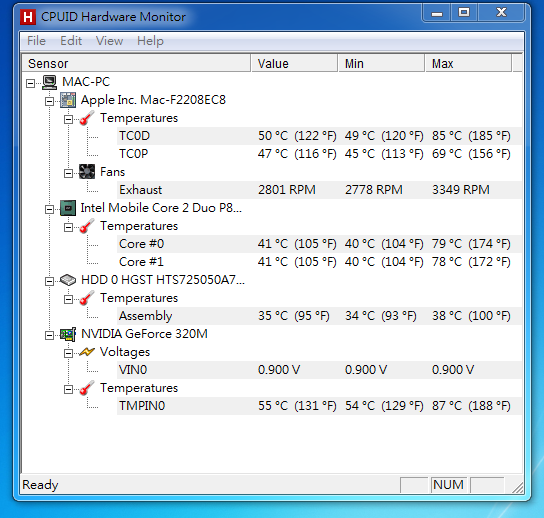Image resolution: width=544 pixels, height=518 pixels.
Task: Click TMPIN0 max value 87 °C
Action: coord(471,406)
